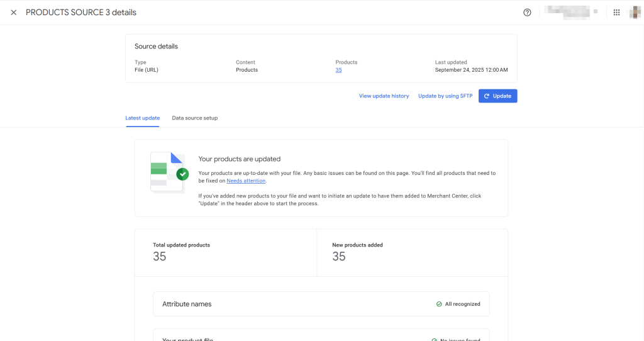Follow the Needs attention link
644x341 pixels.
246,181
